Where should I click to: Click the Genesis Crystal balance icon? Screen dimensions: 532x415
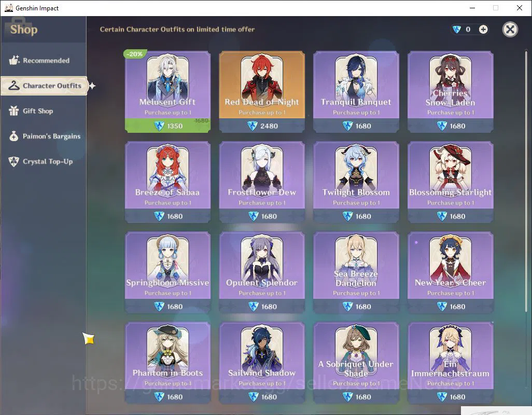tap(457, 30)
